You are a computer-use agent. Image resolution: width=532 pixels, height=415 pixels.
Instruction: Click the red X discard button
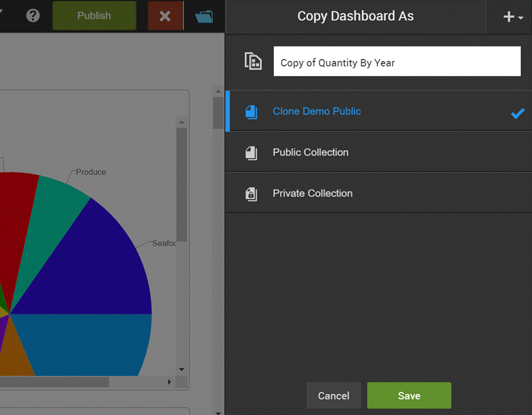tap(165, 16)
